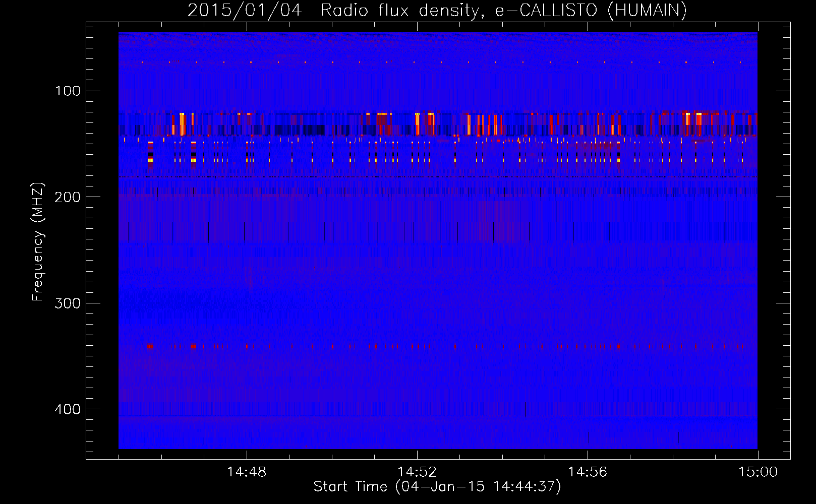Click the 15:00 time tick label

pyautogui.click(x=758, y=472)
